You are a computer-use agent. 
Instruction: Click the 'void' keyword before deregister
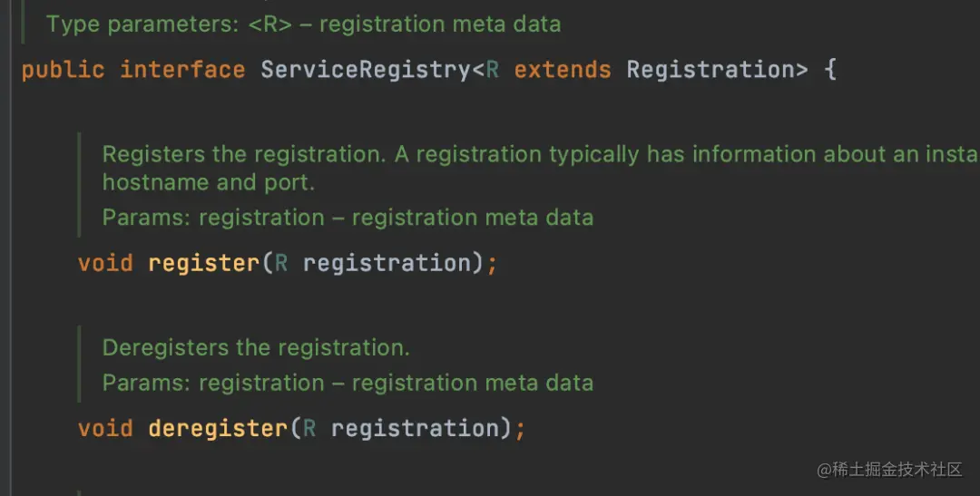105,429
